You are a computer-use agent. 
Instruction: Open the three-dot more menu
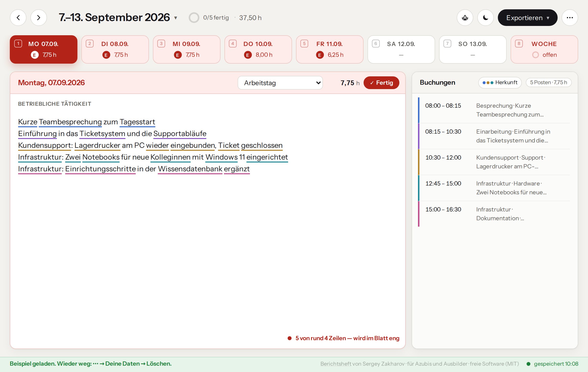[x=570, y=18]
